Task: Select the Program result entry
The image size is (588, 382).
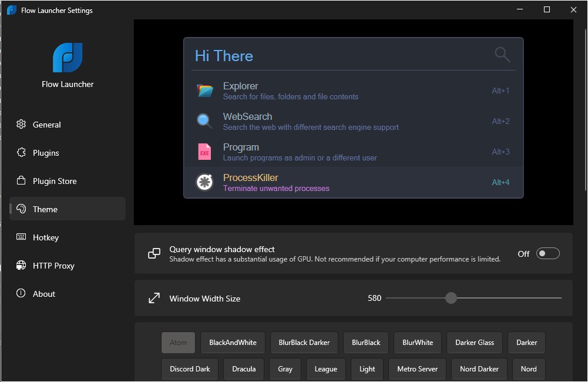Action: (x=352, y=152)
